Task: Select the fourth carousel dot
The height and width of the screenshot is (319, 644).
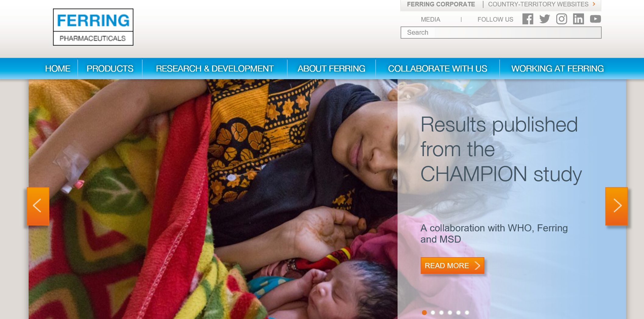Action: coord(450,313)
